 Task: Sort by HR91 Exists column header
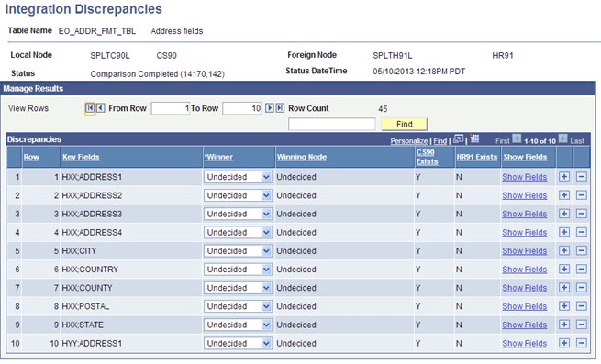pos(477,157)
